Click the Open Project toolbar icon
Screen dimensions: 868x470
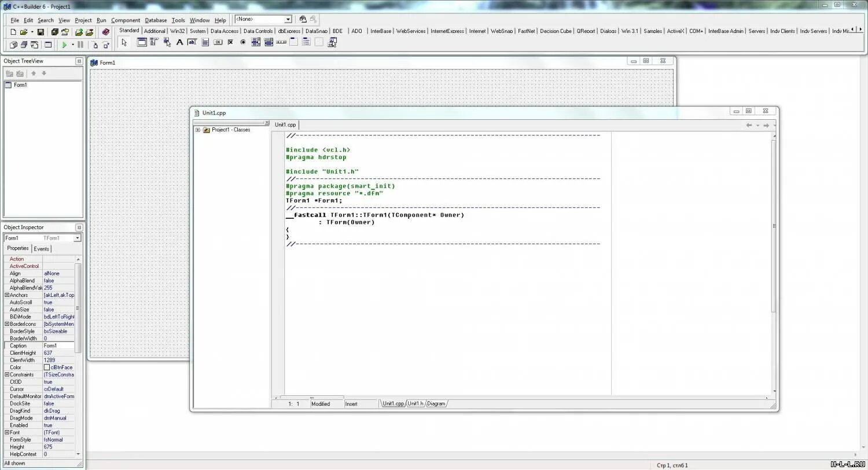(x=65, y=32)
